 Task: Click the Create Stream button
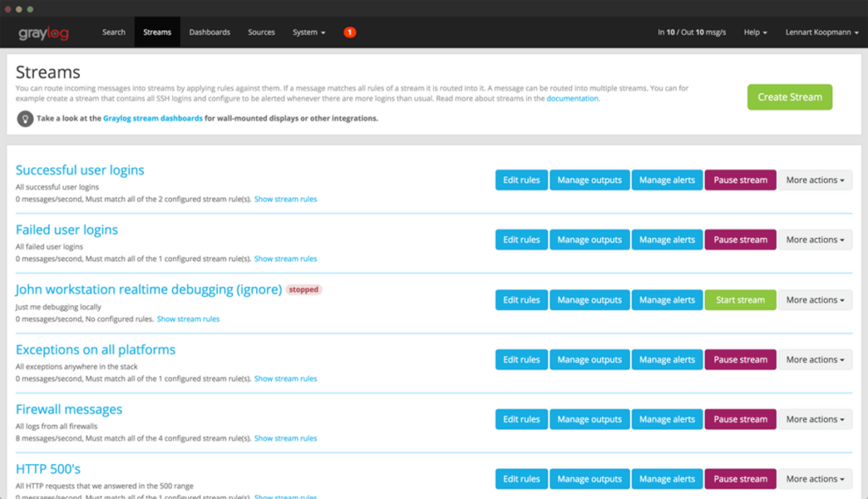[789, 97]
